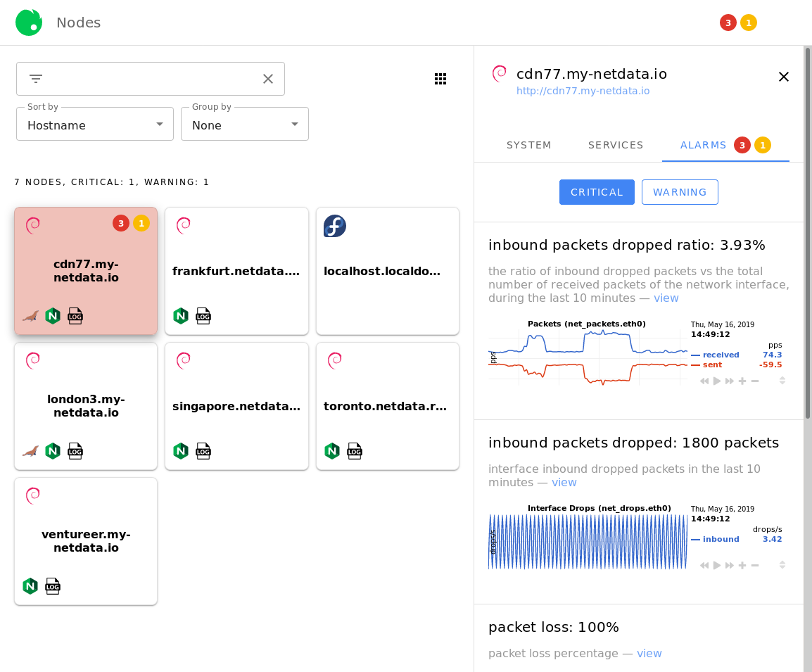This screenshot has width=812, height=672.
Task: Click Fedora logo on localhost card
Action: [335, 227]
